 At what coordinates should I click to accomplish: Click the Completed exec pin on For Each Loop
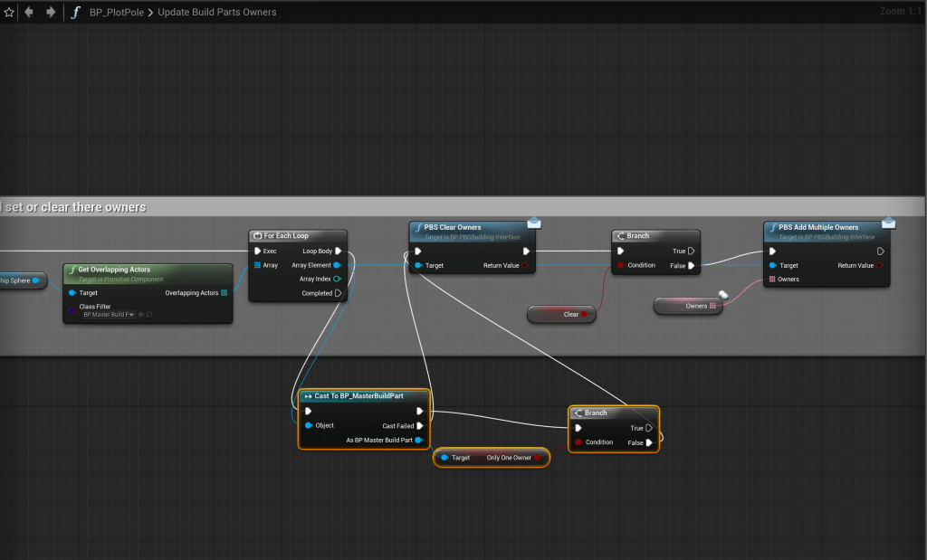338,293
